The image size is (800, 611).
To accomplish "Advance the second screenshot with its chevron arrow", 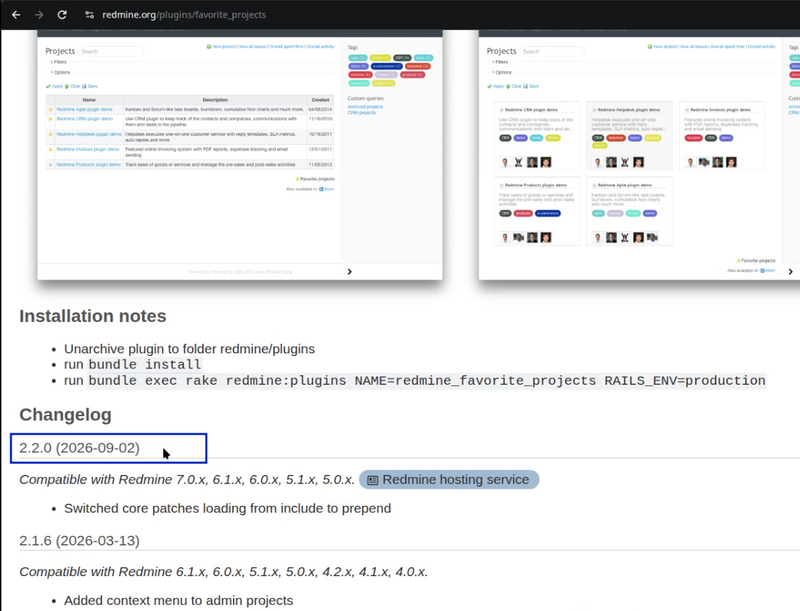I will [x=790, y=271].
